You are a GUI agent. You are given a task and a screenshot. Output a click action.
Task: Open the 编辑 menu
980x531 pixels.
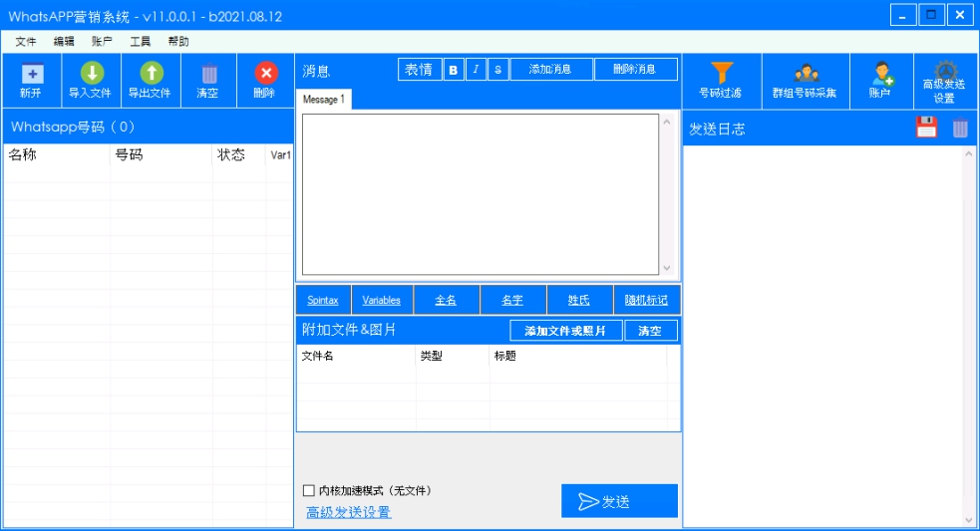(x=64, y=41)
